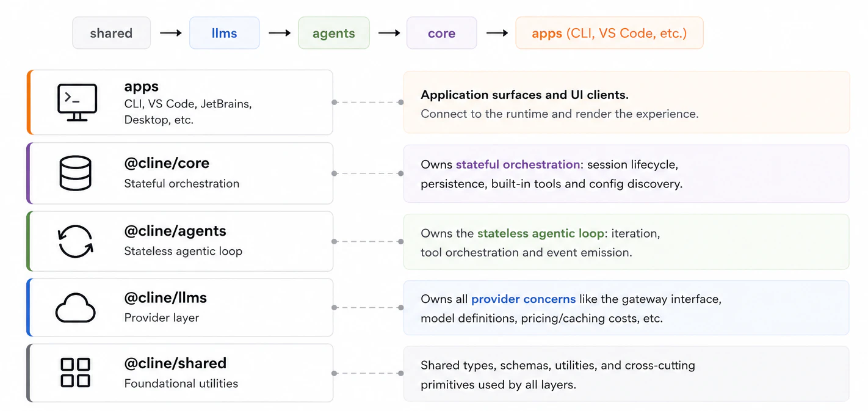This screenshot has width=868, height=411.
Task: Click the green 'stateless agentic loop' highlighted phrase
Action: 540,233
